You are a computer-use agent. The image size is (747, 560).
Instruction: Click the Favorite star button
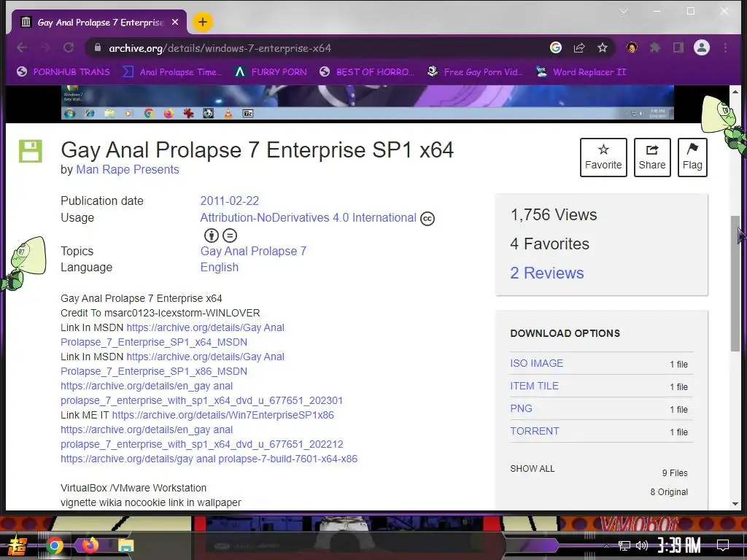click(603, 157)
